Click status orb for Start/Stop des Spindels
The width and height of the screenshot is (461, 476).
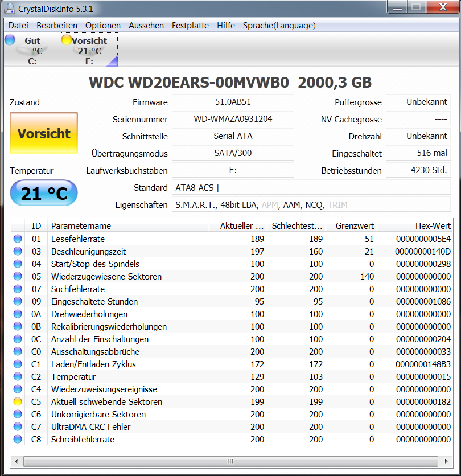[x=18, y=264]
